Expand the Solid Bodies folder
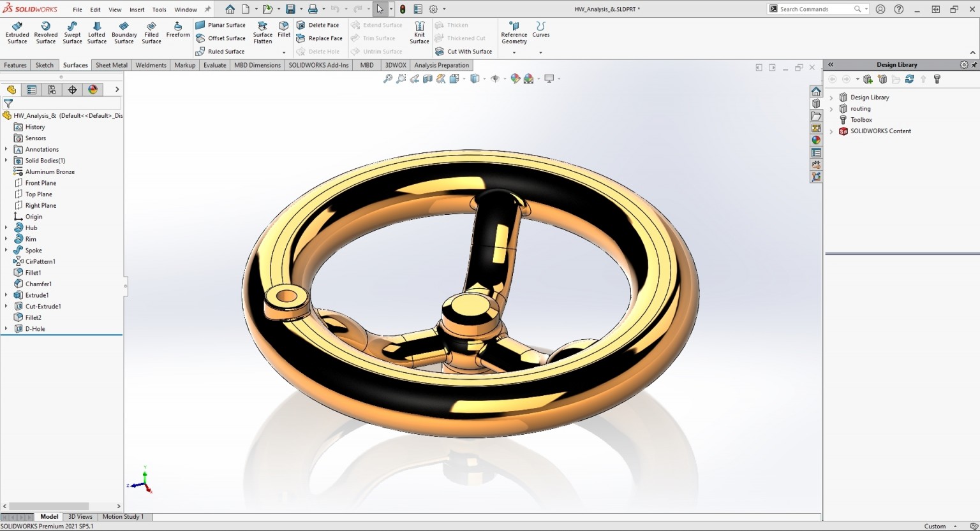Screen dimensions: 980x531 [x=6, y=161]
